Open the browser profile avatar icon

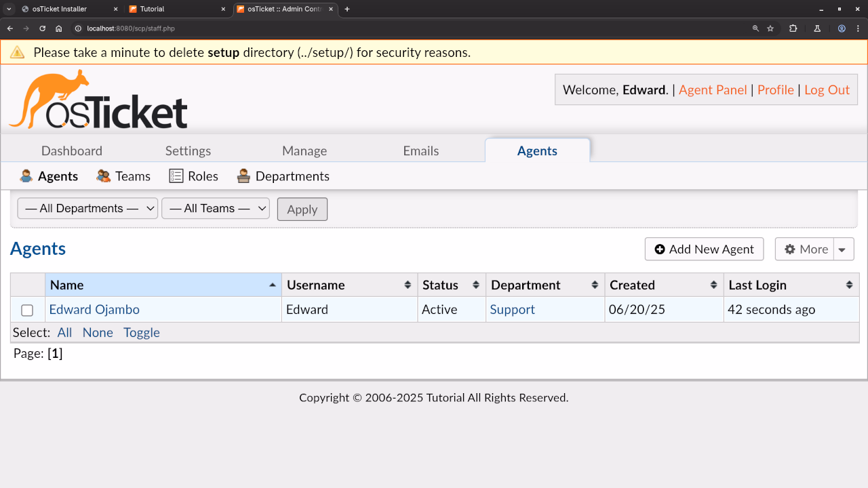click(842, 28)
